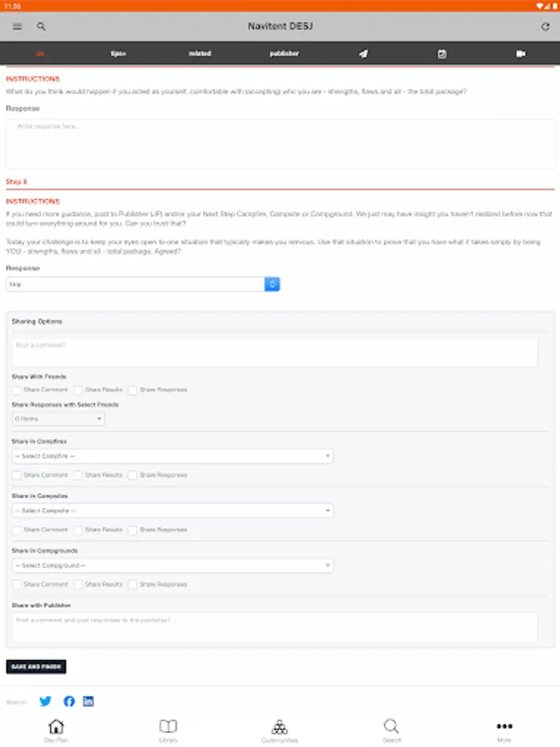Image resolution: width=560 pixels, height=747 pixels.
Task: Go to Library in bottom navigation
Action: pos(168,730)
